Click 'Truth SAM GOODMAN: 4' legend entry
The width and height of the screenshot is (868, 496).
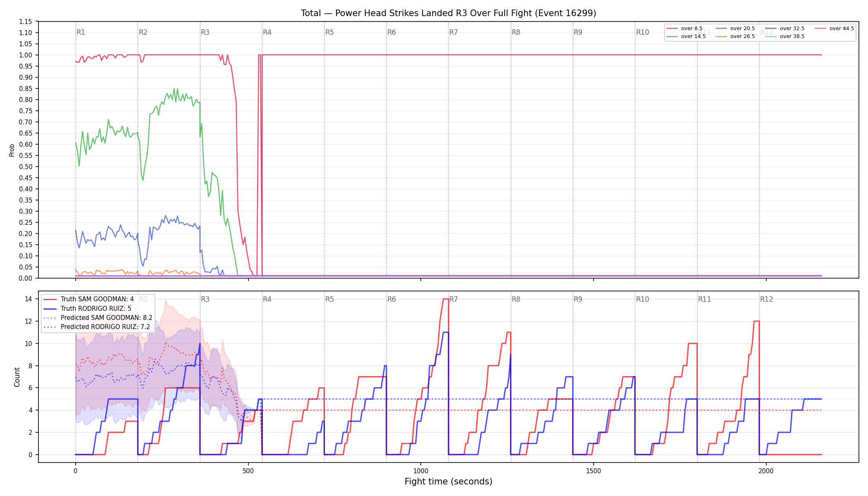(88, 299)
